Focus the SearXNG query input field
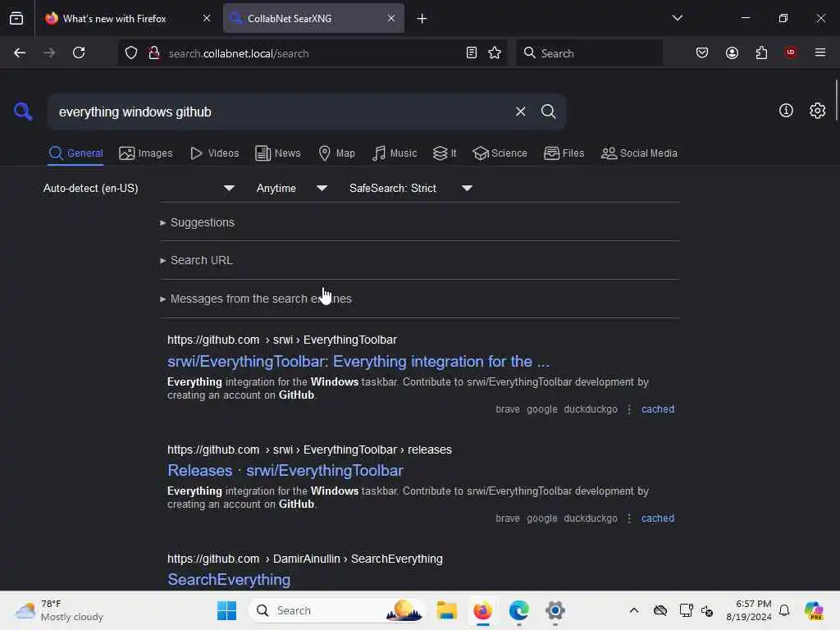 [x=279, y=112]
